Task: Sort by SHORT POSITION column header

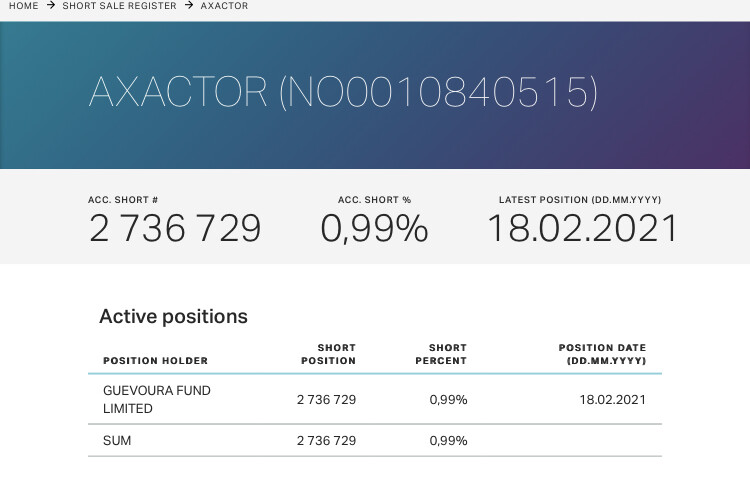Action: click(x=329, y=354)
